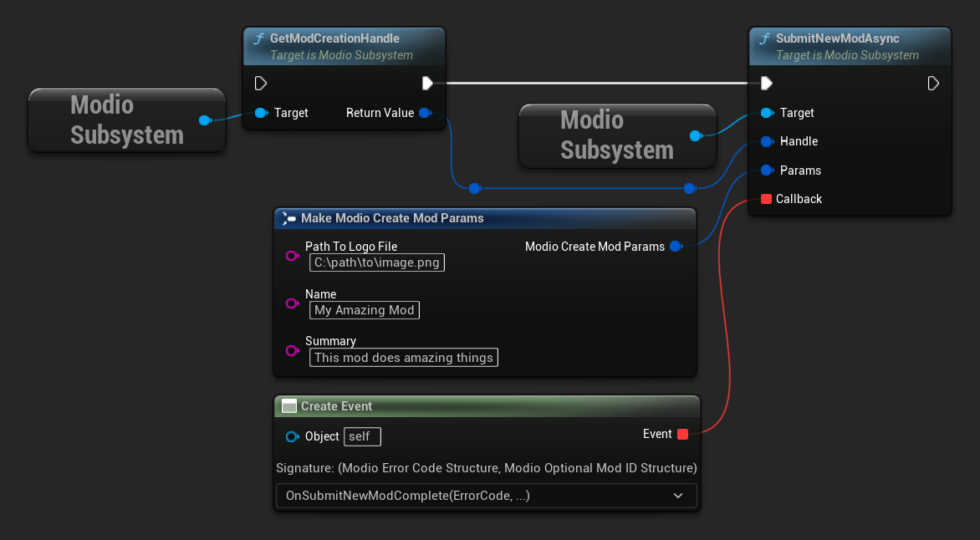
Task: Click Make Modio Create Mod Params struct icon
Action: pyautogui.click(x=288, y=218)
